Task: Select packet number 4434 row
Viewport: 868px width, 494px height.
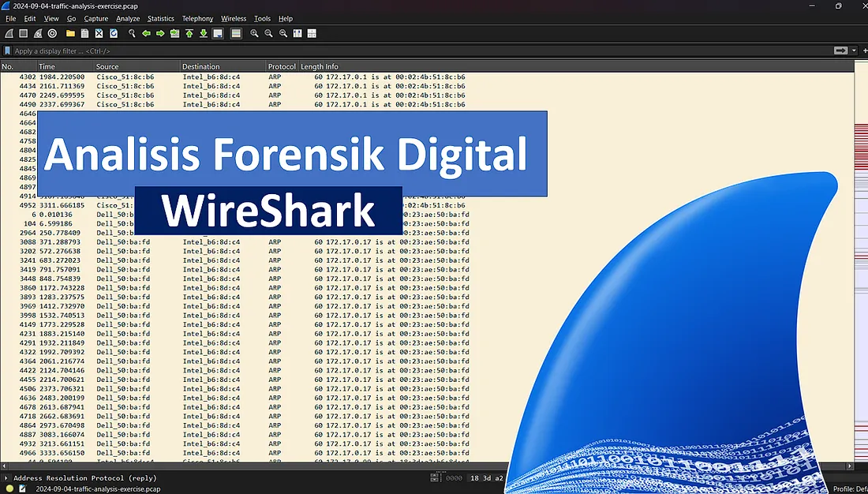Action: tap(427, 86)
